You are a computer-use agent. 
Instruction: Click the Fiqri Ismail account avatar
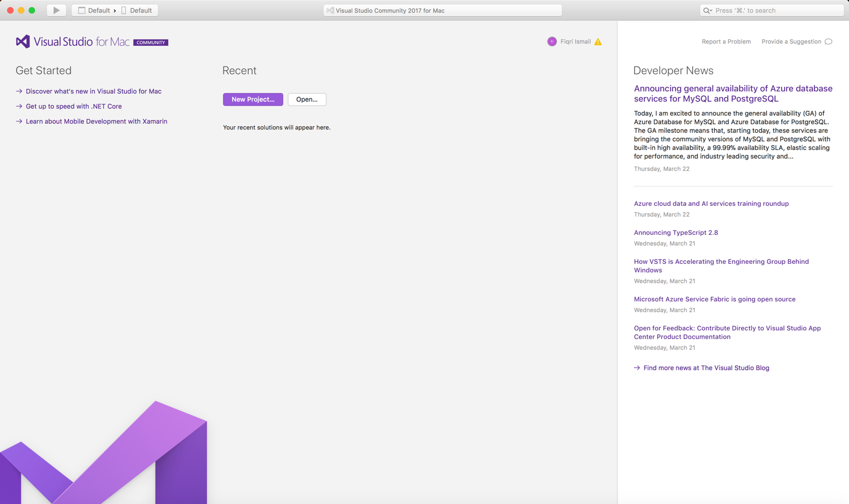click(x=552, y=41)
